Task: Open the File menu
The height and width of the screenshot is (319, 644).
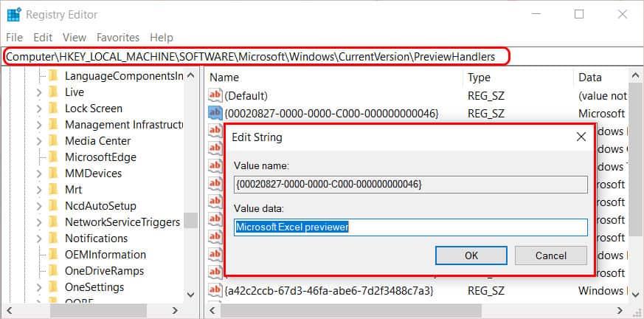Action: 14,38
